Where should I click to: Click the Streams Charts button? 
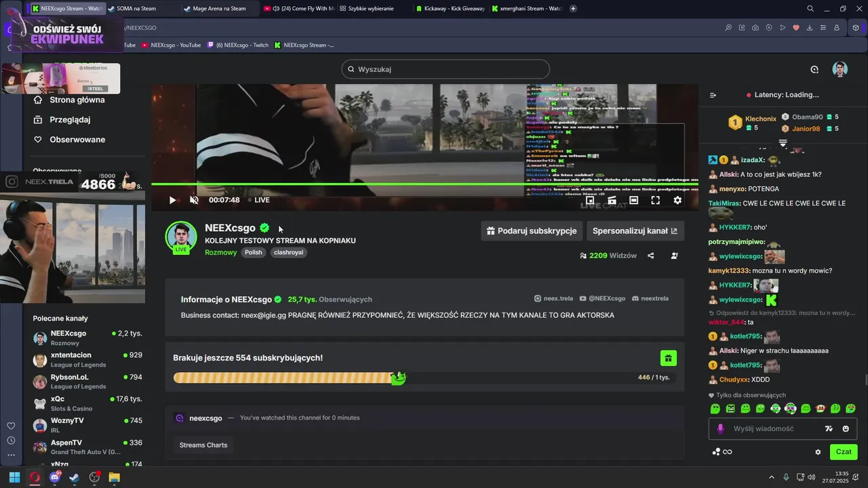[x=203, y=445]
